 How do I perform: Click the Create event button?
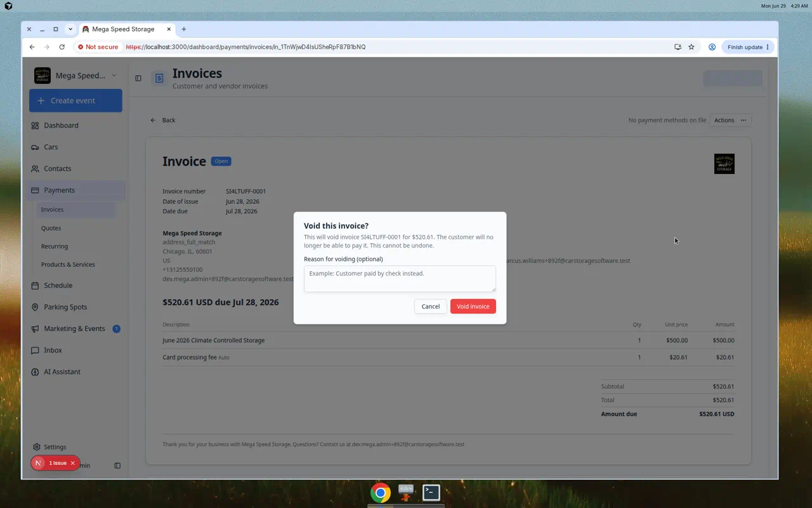(x=75, y=100)
